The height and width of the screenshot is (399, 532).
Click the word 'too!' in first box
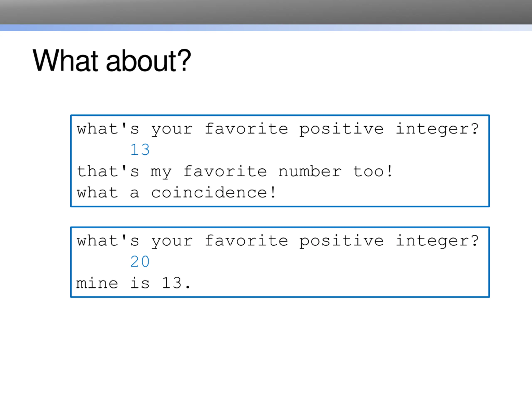(373, 171)
